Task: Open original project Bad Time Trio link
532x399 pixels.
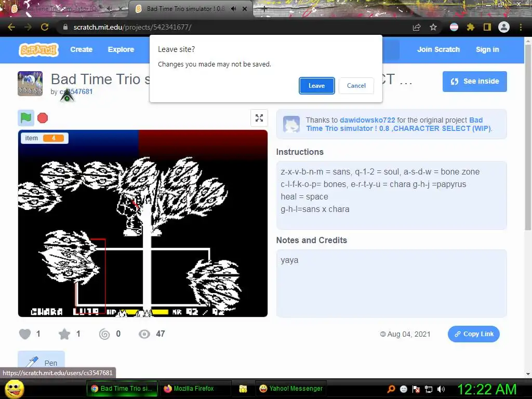Action: click(398, 124)
